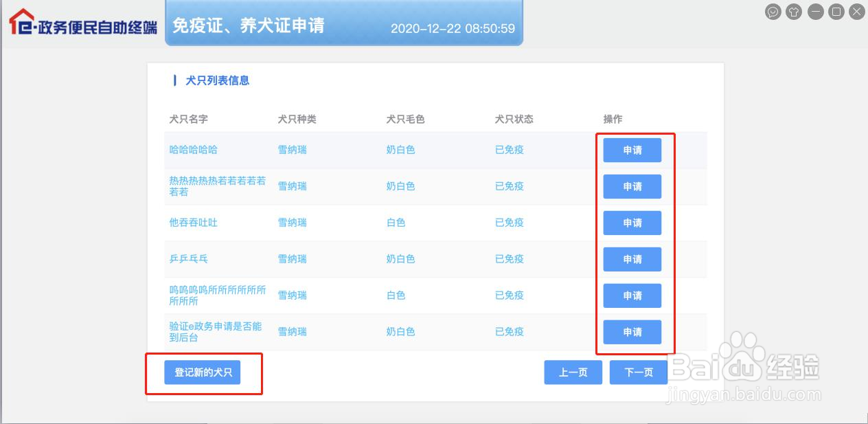Screen dimensions: 868x424
Task: Open the feedback smiley icon in title bar
Action: pos(773,12)
